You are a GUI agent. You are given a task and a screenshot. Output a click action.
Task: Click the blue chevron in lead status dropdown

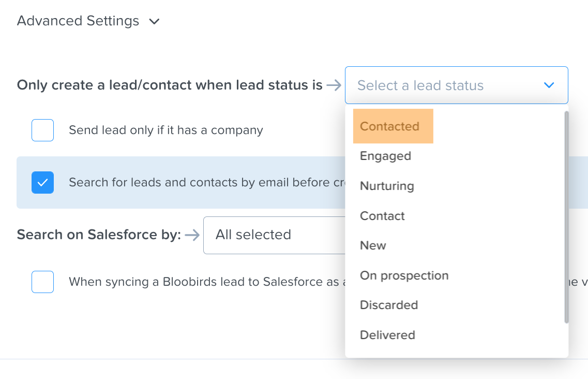(549, 85)
